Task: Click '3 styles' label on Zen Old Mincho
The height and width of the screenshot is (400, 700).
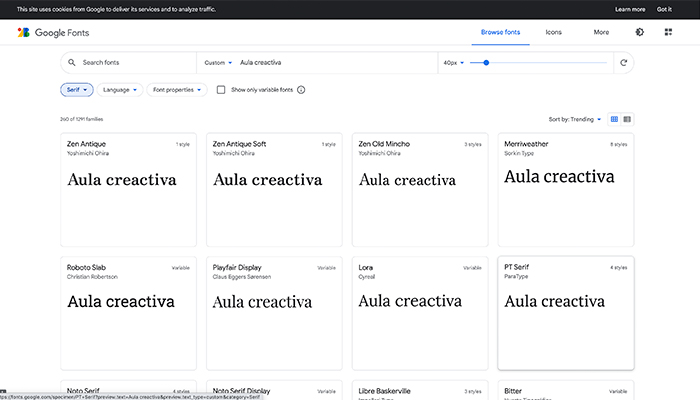Action: (x=473, y=144)
